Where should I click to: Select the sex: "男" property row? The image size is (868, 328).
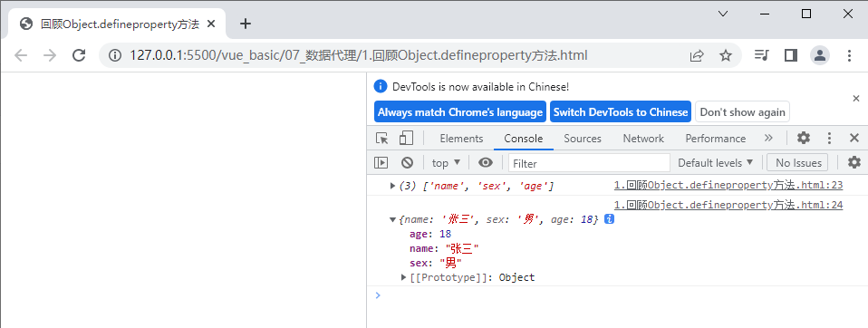click(436, 264)
